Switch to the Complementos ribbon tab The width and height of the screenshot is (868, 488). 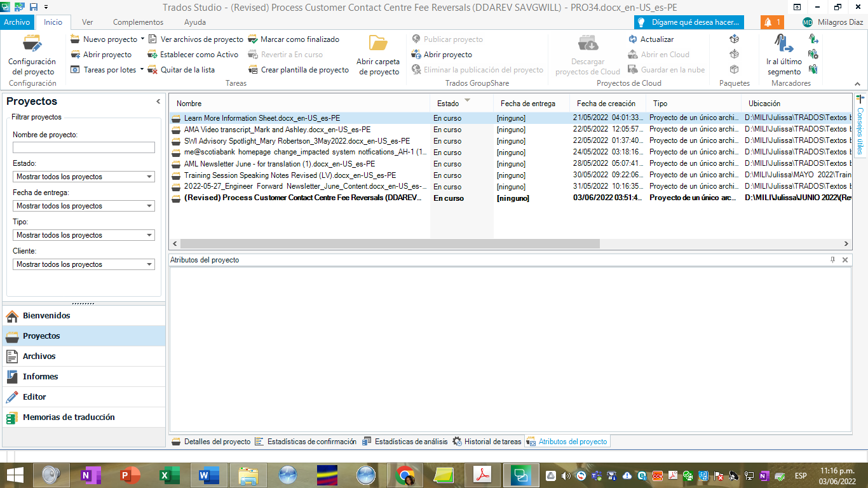(x=138, y=22)
